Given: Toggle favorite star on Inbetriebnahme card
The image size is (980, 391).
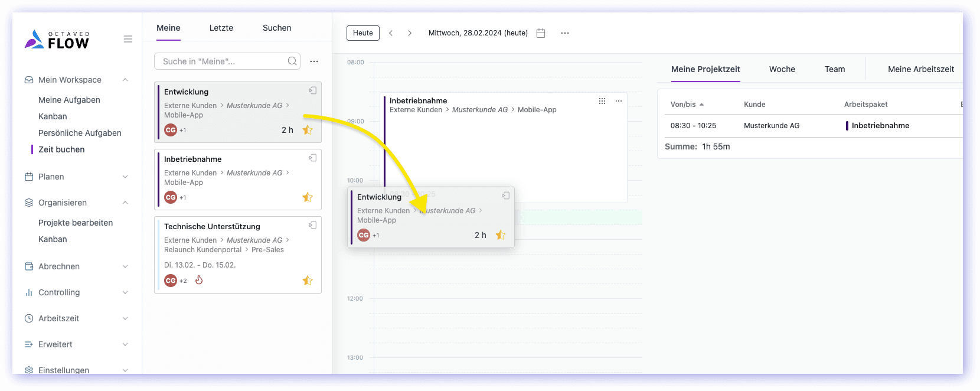Looking at the screenshot, I should point(308,197).
